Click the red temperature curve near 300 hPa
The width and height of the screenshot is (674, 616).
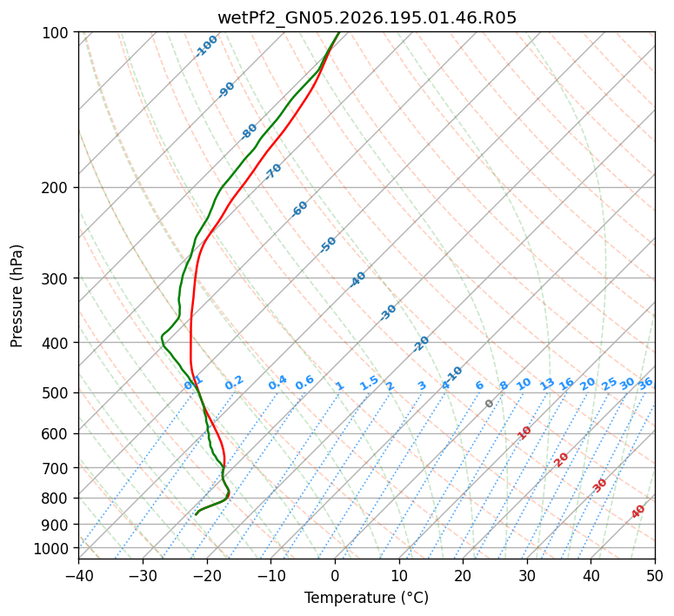(x=195, y=278)
